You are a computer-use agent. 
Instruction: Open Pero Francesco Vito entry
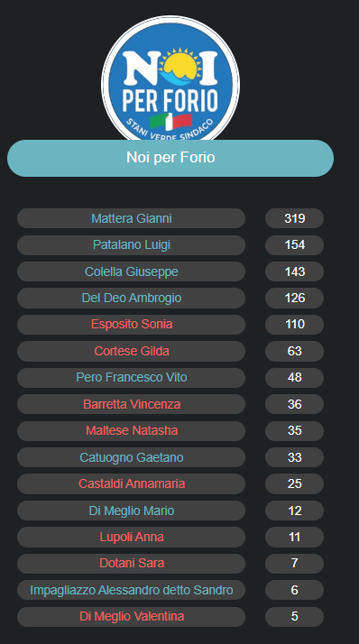tap(131, 377)
